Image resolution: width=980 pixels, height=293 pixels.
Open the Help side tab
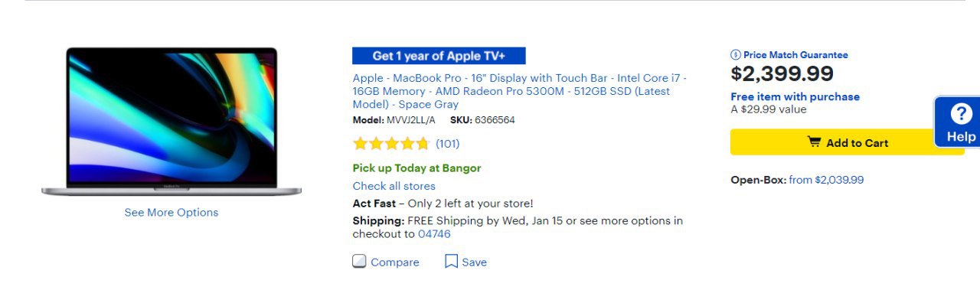[957, 122]
